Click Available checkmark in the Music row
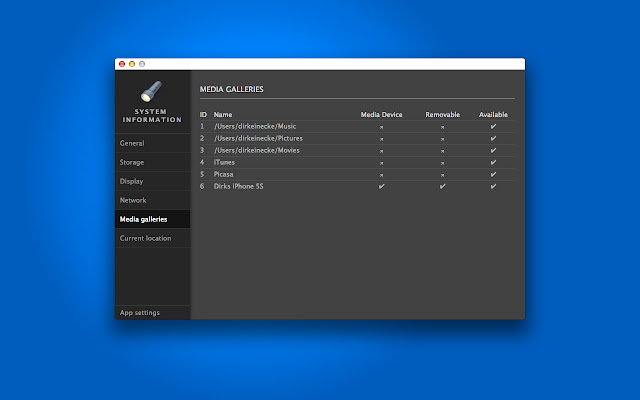The width and height of the screenshot is (640, 400). point(493,127)
